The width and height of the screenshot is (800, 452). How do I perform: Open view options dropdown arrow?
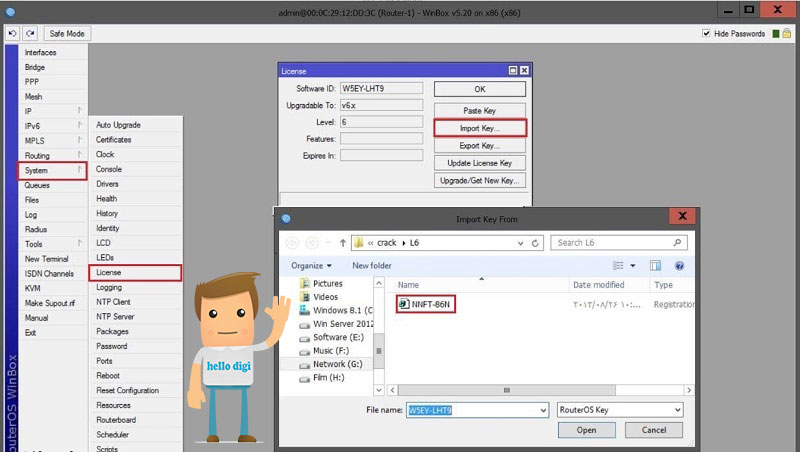pyautogui.click(x=633, y=265)
